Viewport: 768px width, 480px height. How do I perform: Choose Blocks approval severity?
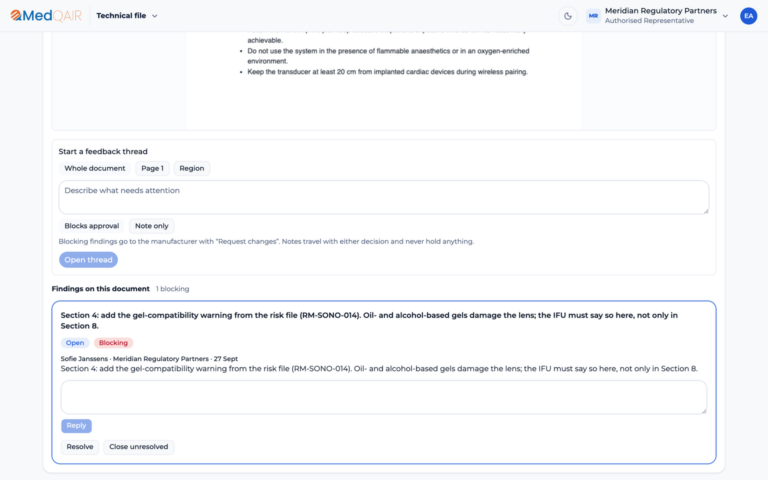click(x=92, y=226)
